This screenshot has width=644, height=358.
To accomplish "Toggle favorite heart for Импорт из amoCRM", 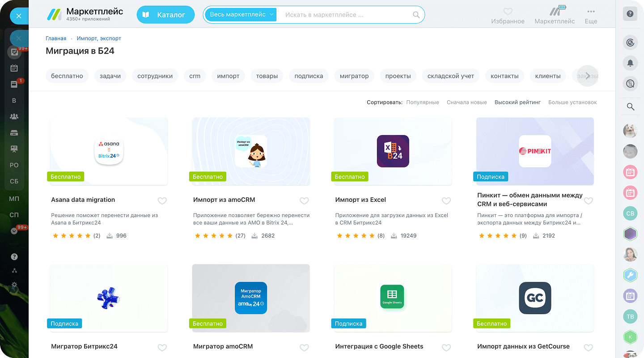I will 304,201.
